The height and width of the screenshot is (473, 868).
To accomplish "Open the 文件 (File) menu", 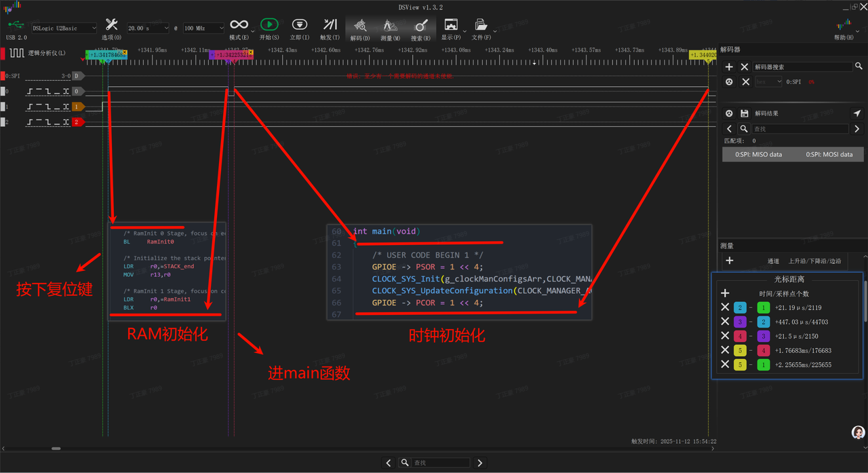I will [x=481, y=26].
